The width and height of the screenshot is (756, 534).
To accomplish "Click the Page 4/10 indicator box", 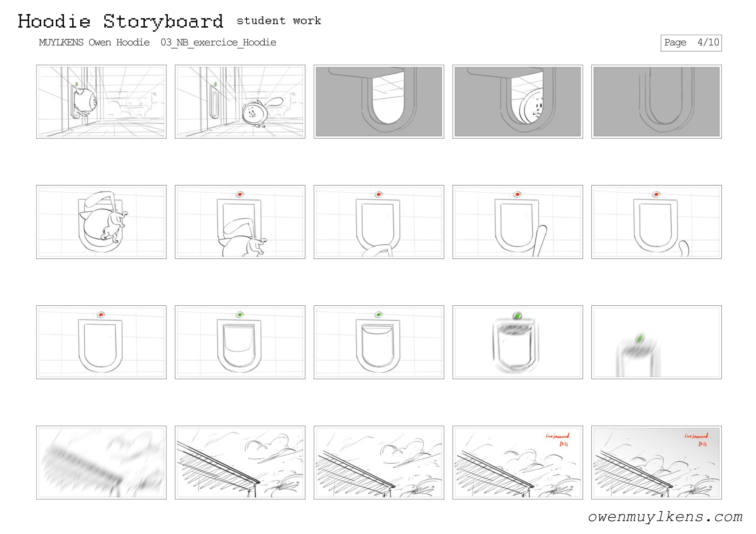I will pyautogui.click(x=691, y=43).
